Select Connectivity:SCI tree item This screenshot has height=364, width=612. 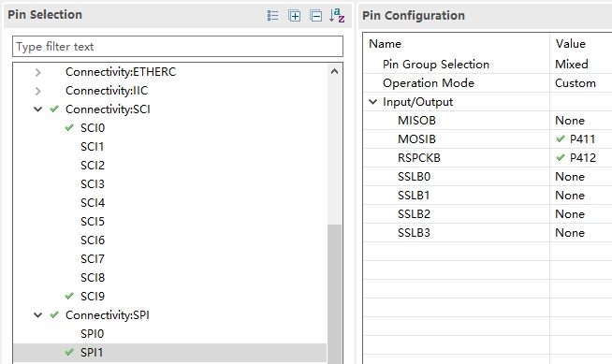108,109
